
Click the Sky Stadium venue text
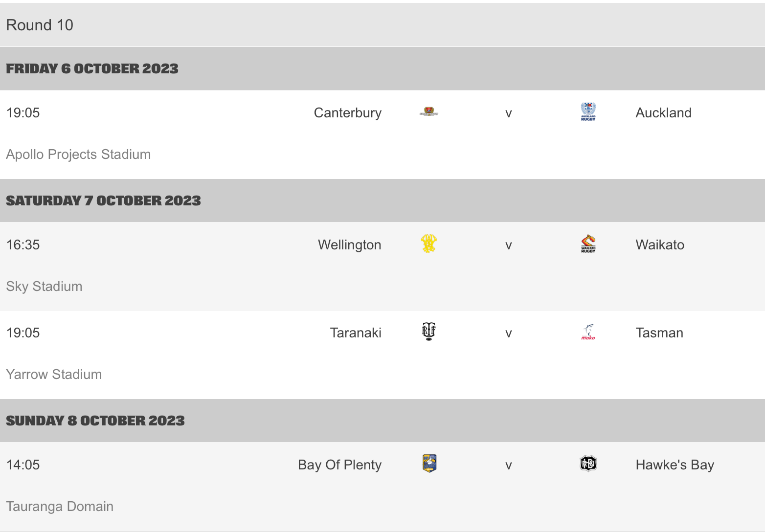[44, 287]
